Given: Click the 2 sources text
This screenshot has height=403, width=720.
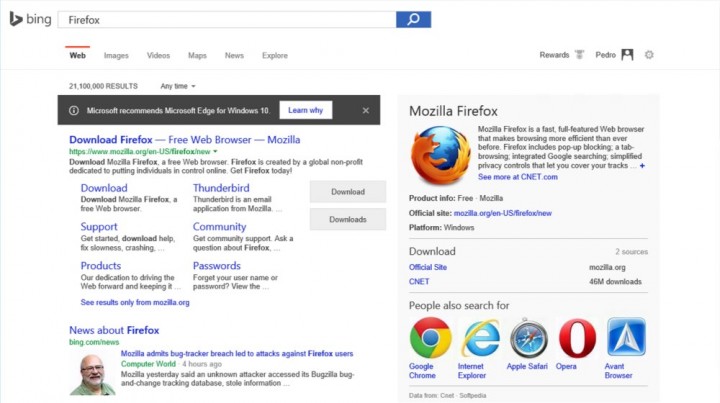Looking at the screenshot, I should 631,252.
